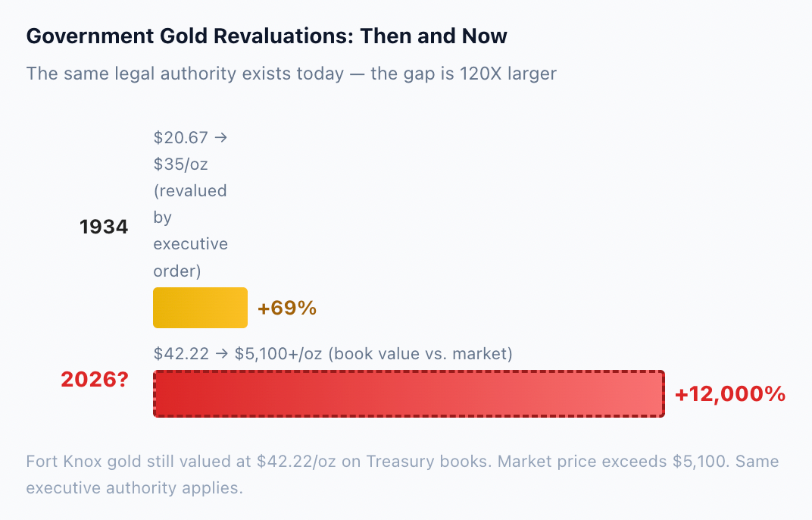Click 'Fort Knox' in the footnote
Screen dimensions: 812x520
[x=64, y=462]
